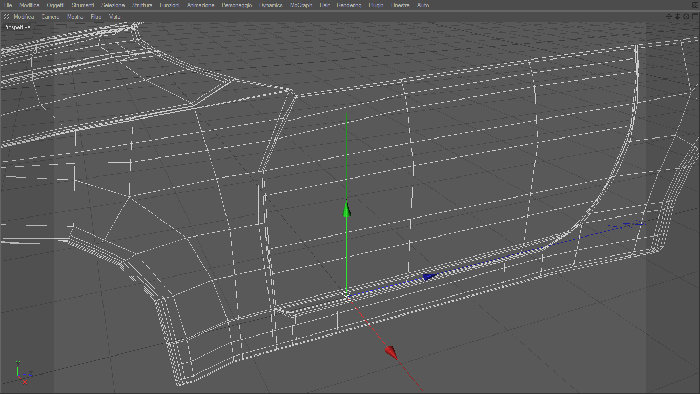Screen dimensions: 700x394
Task: Open the viewport Mostra menu
Action: (x=75, y=17)
